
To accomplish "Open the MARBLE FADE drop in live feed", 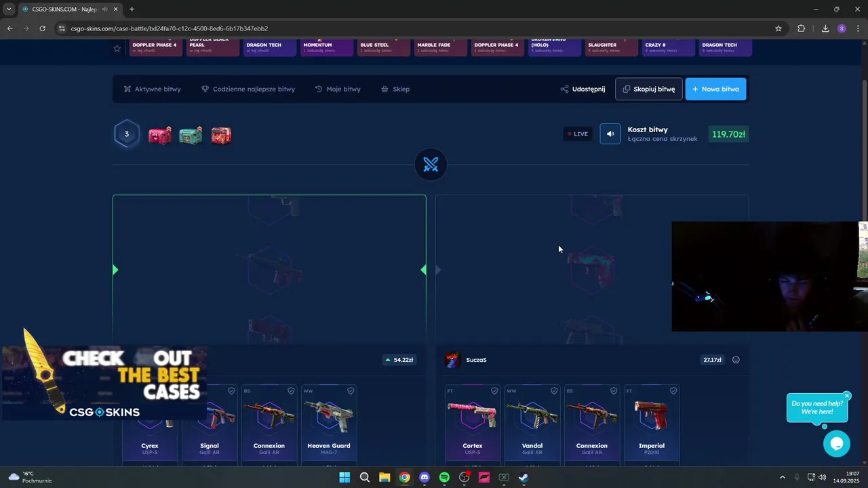I will click(x=441, y=47).
